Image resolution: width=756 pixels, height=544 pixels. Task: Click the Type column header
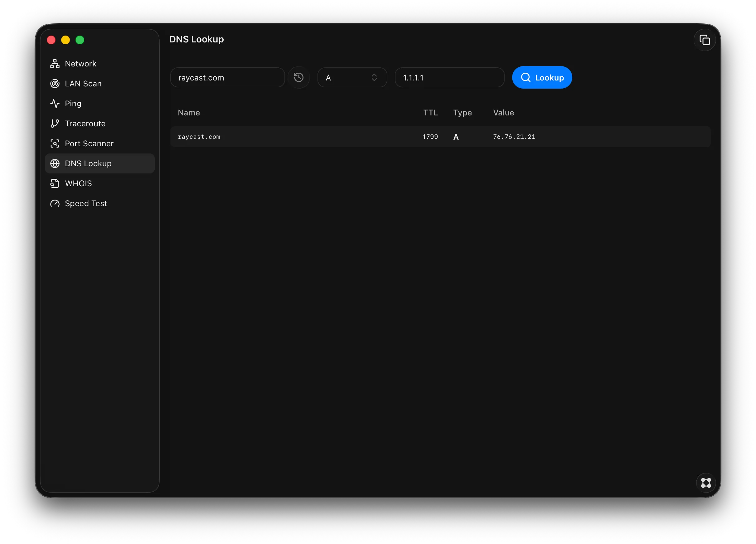[x=462, y=113]
